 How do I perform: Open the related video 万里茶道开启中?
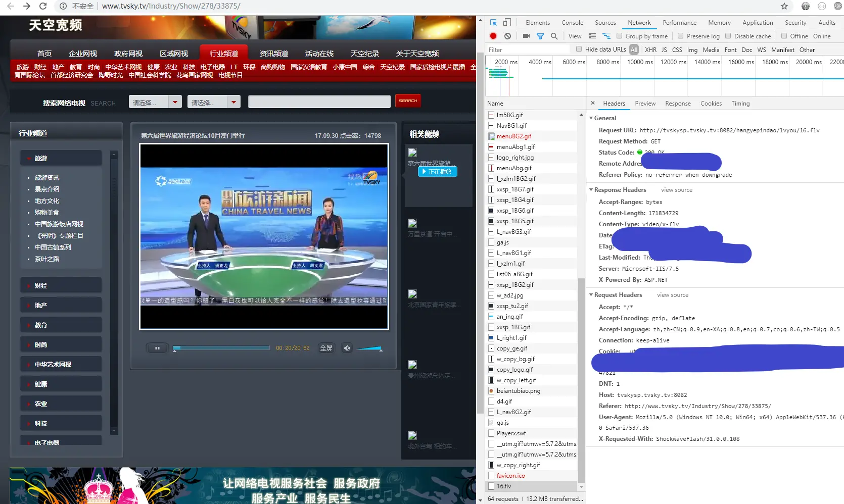click(412, 224)
